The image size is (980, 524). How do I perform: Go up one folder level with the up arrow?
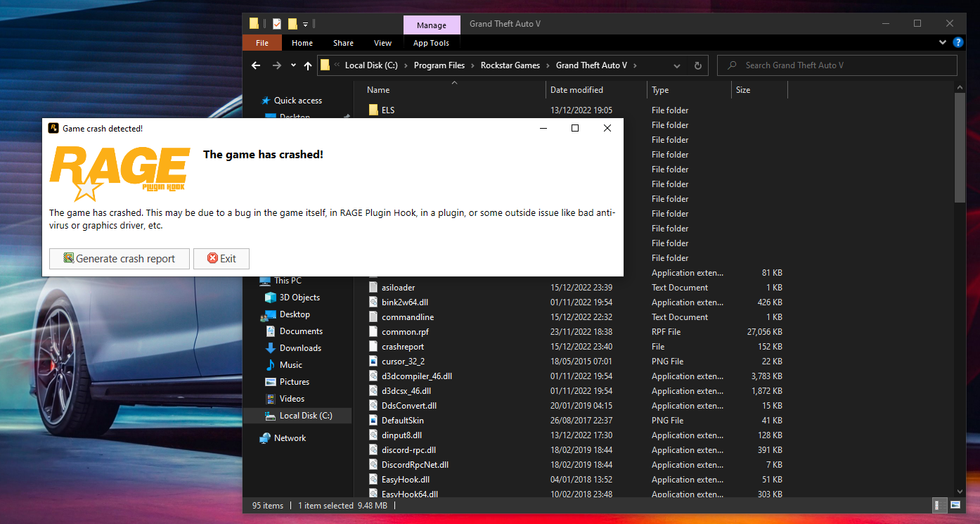(308, 65)
